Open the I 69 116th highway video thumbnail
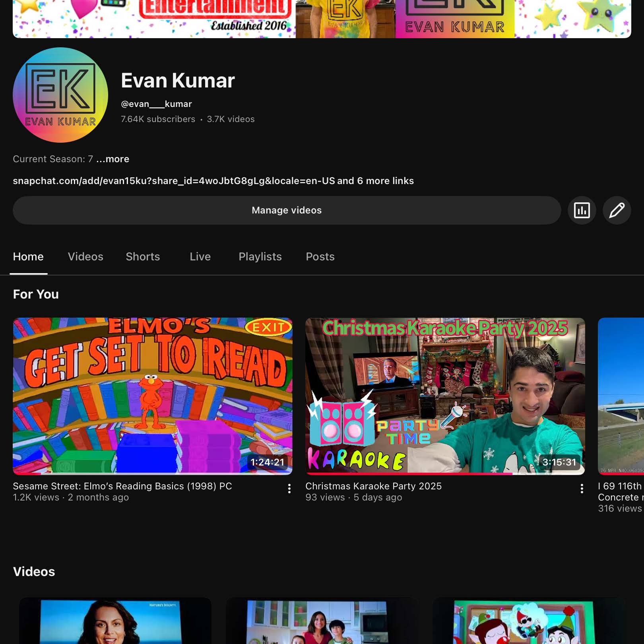644x644 pixels. pyautogui.click(x=621, y=396)
